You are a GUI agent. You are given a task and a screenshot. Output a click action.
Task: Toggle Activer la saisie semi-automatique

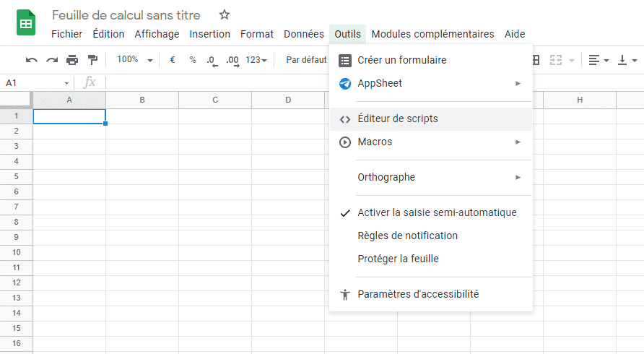pyautogui.click(x=437, y=212)
